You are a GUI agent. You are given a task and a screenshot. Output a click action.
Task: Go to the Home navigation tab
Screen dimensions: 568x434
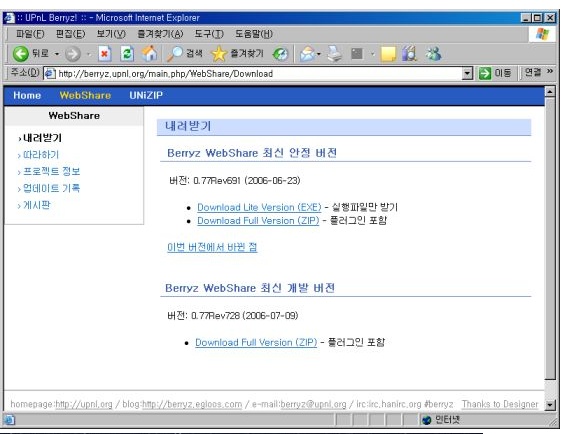27,95
